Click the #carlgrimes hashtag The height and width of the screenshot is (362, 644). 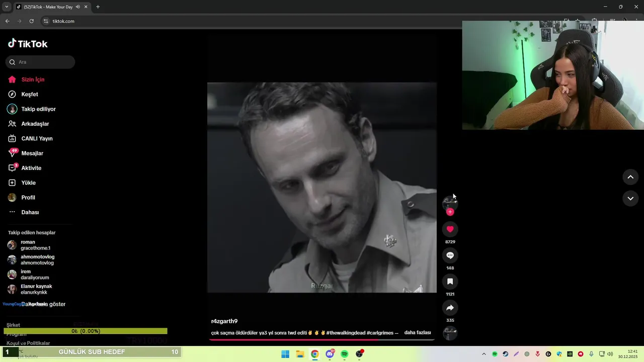tap(380, 333)
